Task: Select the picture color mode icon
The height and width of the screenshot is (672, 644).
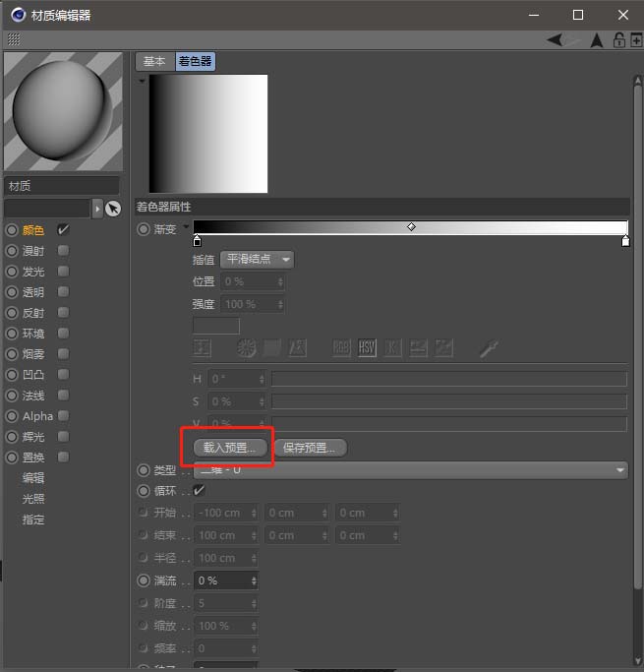Action: point(298,348)
